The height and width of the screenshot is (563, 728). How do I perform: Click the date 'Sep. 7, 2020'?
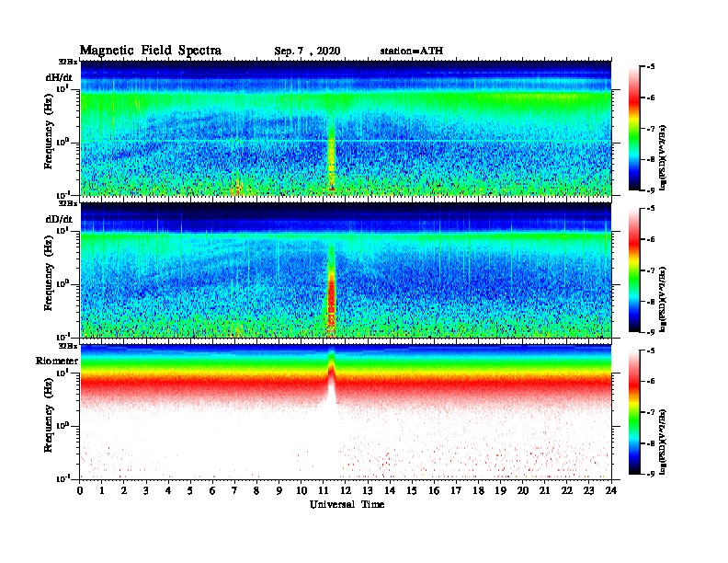(x=307, y=52)
